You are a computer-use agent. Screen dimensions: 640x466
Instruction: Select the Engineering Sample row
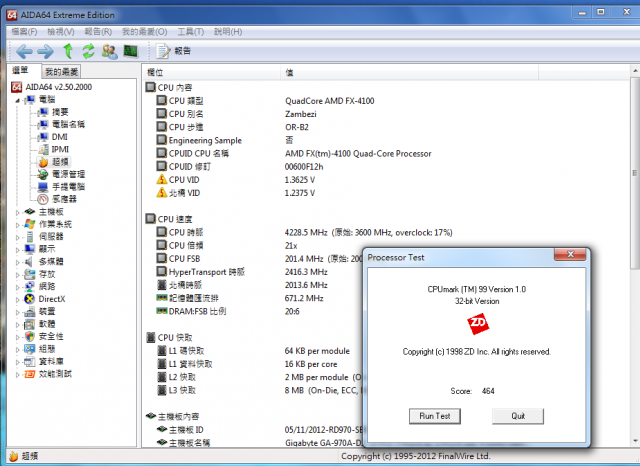coord(225,140)
